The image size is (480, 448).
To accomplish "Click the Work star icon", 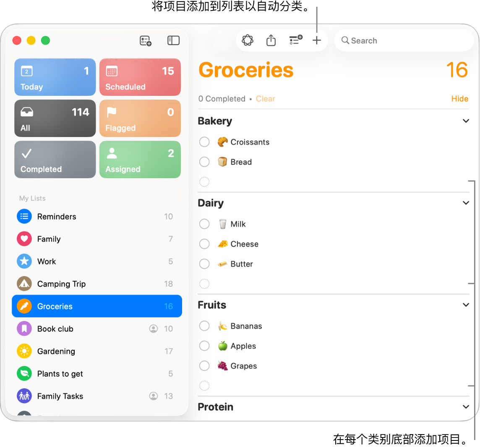I will pos(24,262).
